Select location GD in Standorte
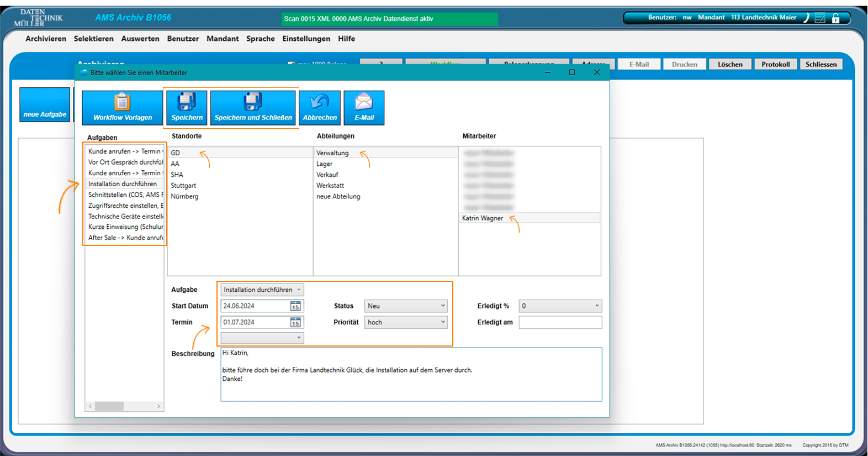 coord(240,153)
